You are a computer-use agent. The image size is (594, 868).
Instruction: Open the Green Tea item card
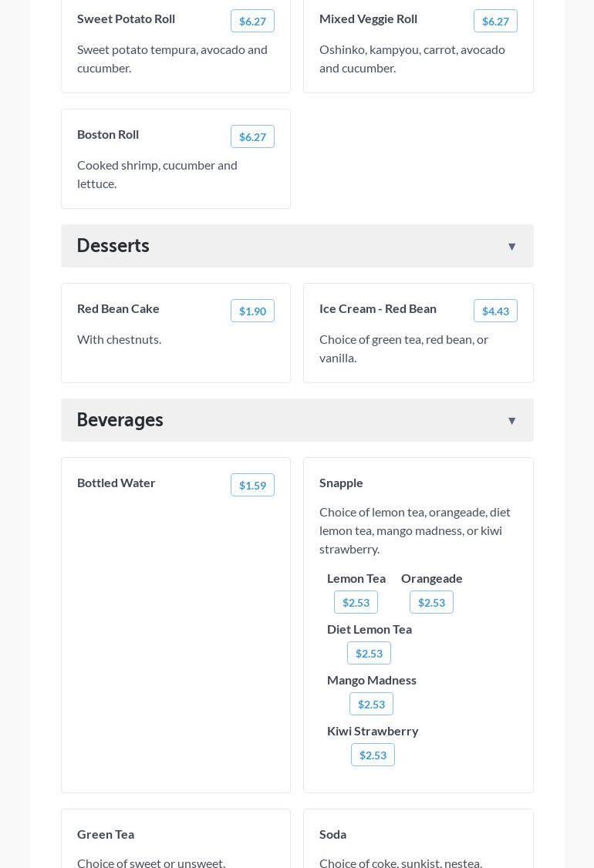176,840
